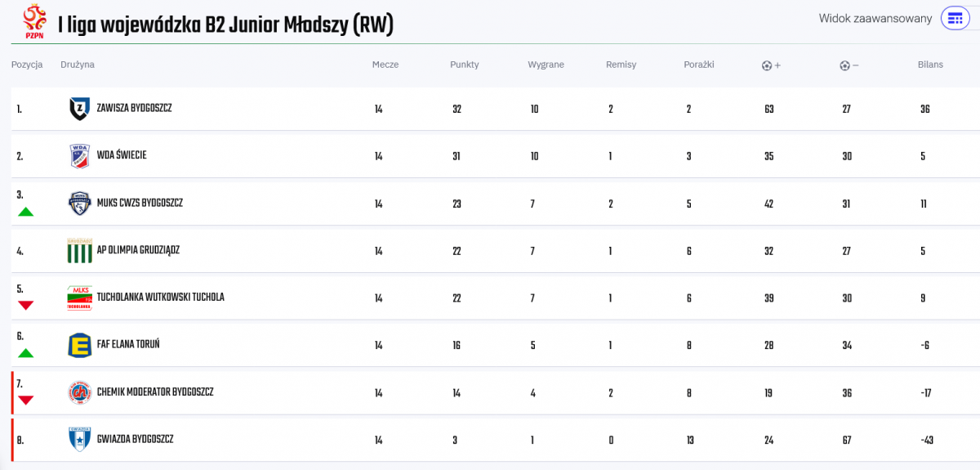Click red down arrow for Tucholanka

point(25,306)
